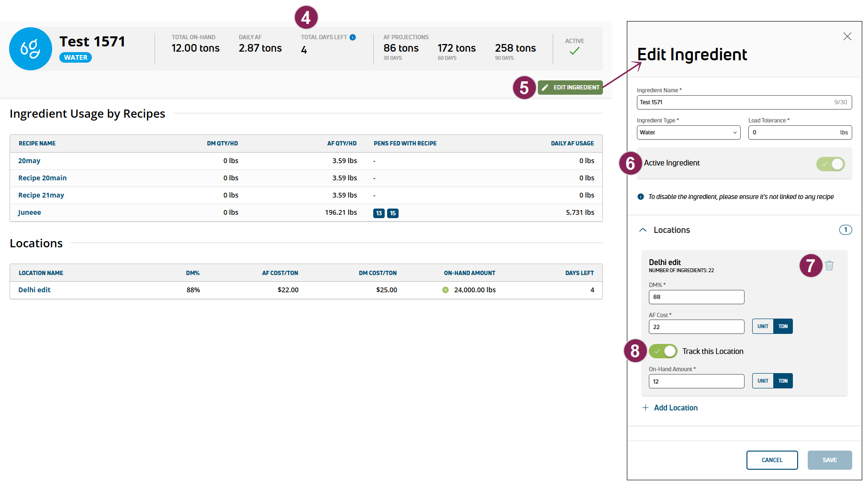Collapse the Locations section chevron
This screenshot has width=868, height=486.
coord(643,230)
